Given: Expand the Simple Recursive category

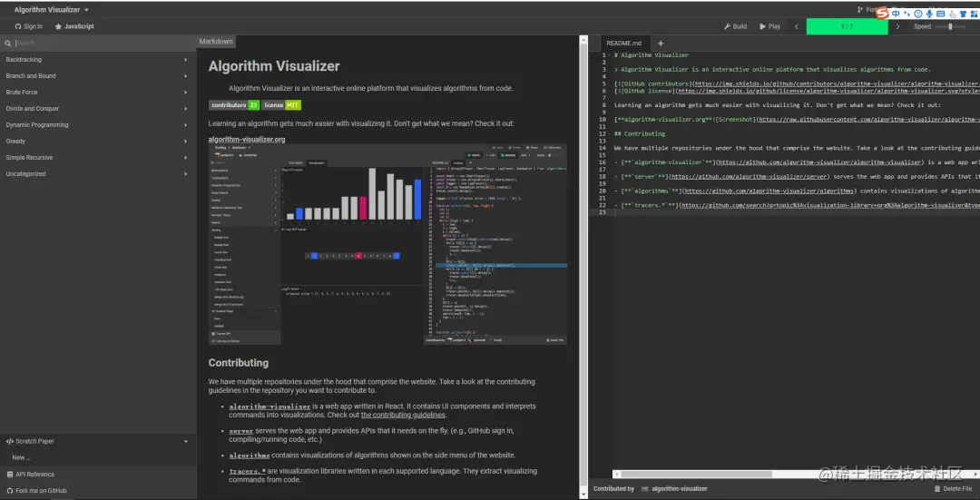Looking at the screenshot, I should (x=98, y=158).
